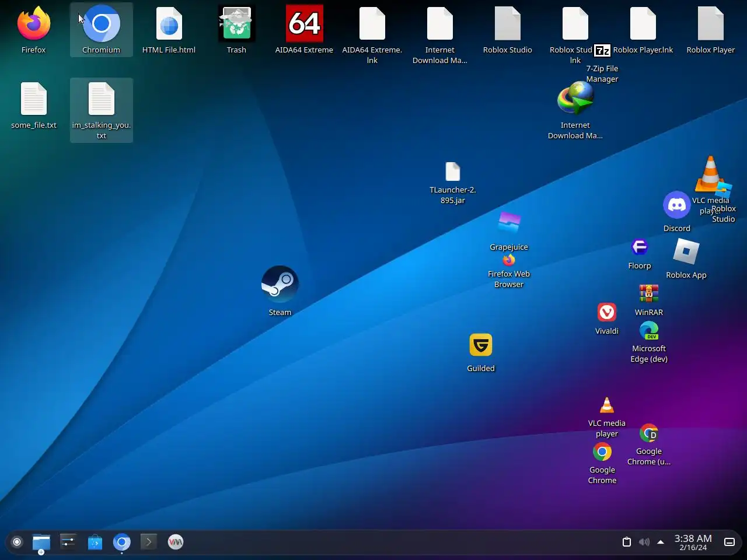
Task: Select the TLauncher-2.895.jar file
Action: (x=453, y=171)
